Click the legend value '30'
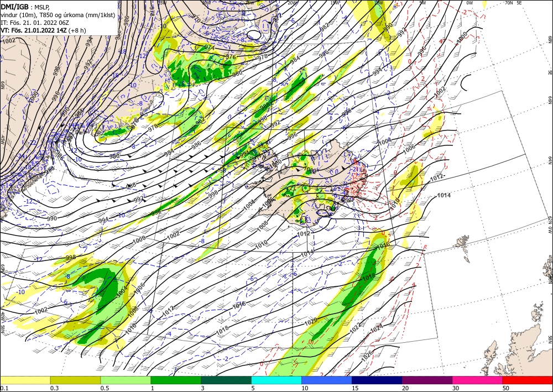553x392 pixels. coord(456,388)
